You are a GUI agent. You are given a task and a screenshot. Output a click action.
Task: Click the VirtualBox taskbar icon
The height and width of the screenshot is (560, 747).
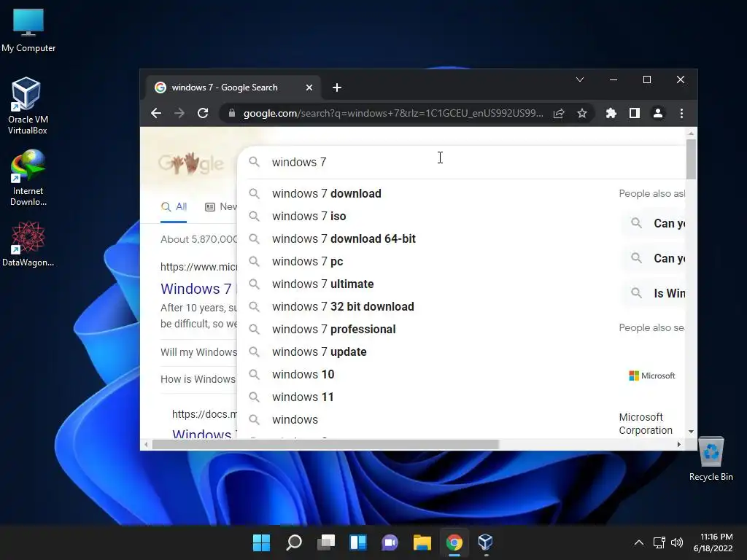[x=485, y=542]
